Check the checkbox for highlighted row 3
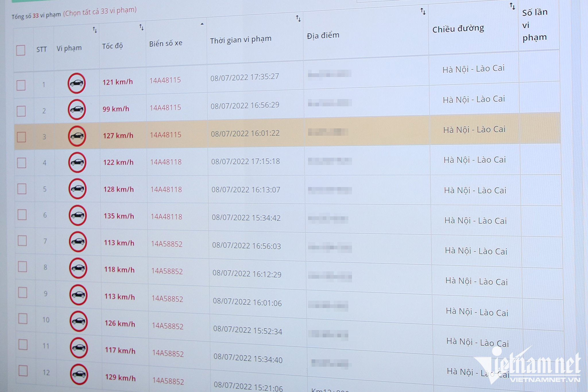The height and width of the screenshot is (392, 588). click(22, 137)
